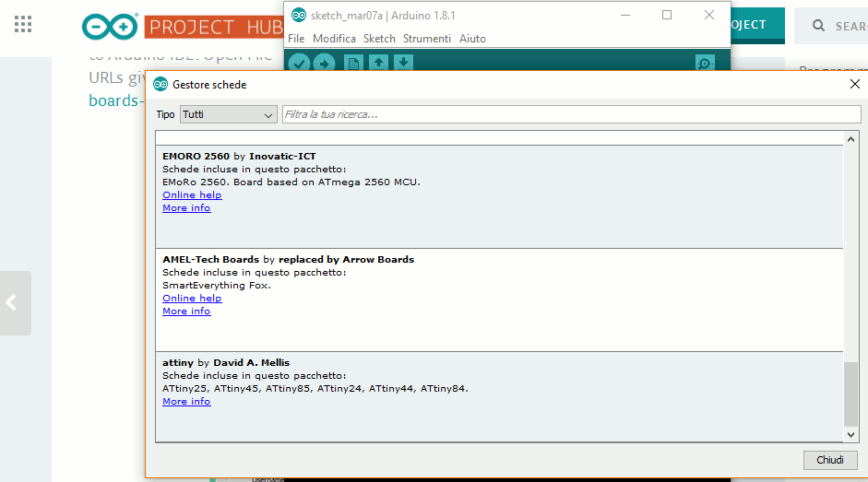Click the Upload arrow button in Arduino toolbar
This screenshot has height=482, width=868.
[324, 64]
